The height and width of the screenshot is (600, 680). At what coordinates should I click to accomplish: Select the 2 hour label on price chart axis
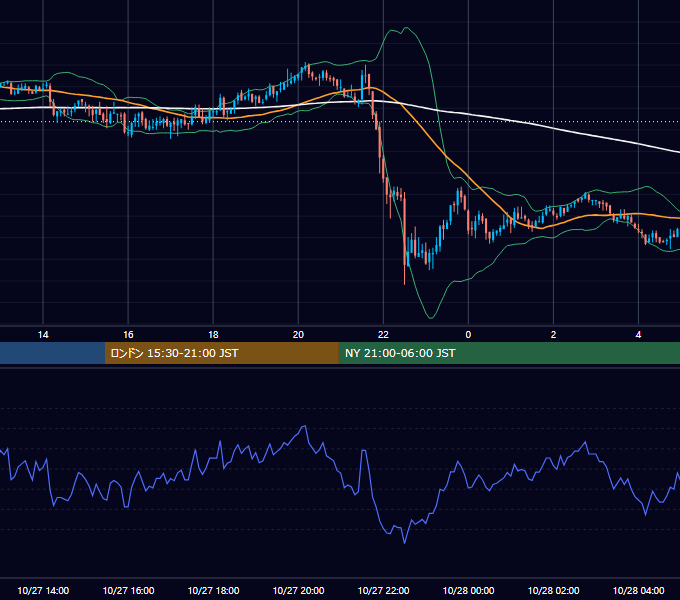553,335
